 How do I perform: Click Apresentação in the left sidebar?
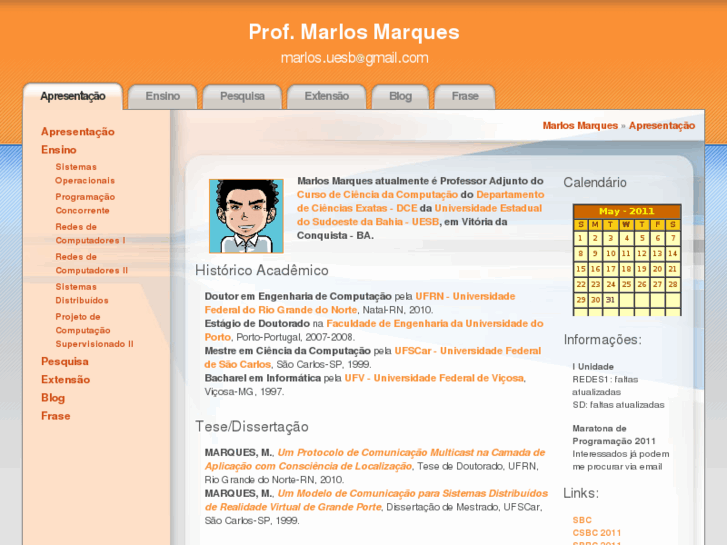[x=77, y=132]
